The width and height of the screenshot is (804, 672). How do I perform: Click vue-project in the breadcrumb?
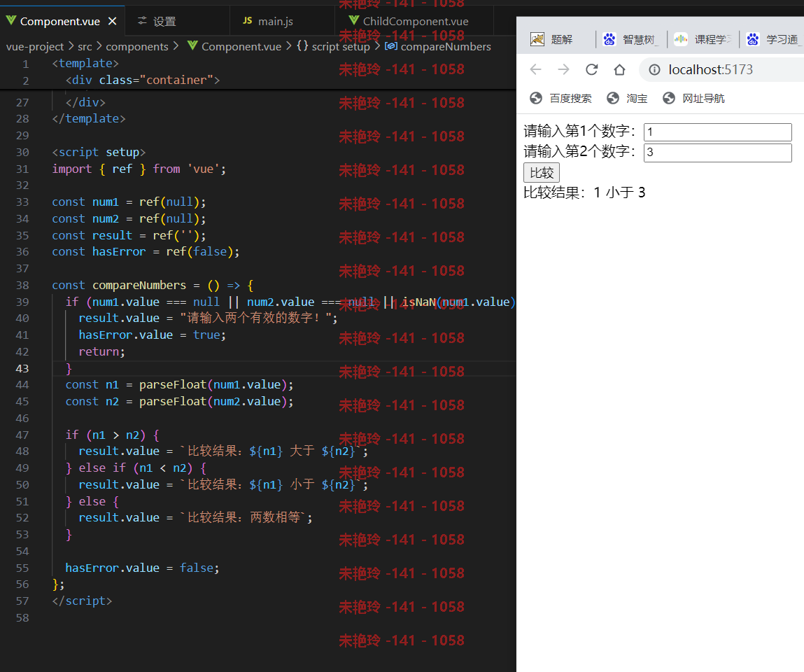(35, 47)
